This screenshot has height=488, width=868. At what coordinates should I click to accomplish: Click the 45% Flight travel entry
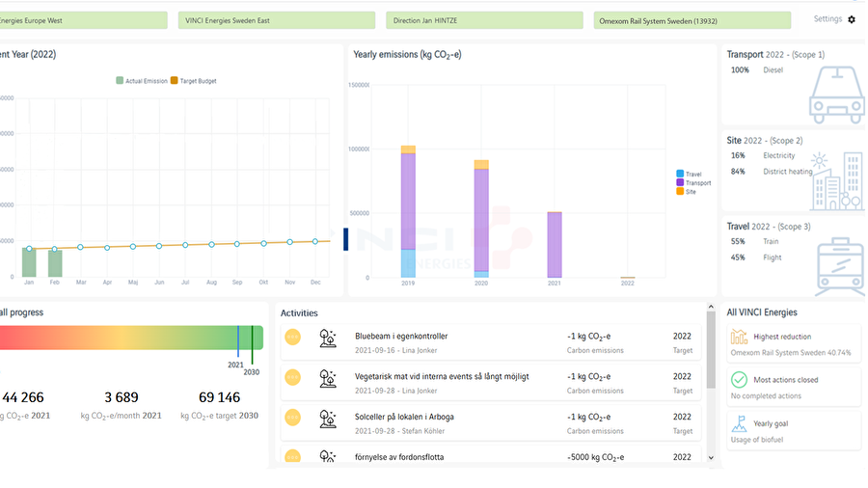tap(756, 258)
